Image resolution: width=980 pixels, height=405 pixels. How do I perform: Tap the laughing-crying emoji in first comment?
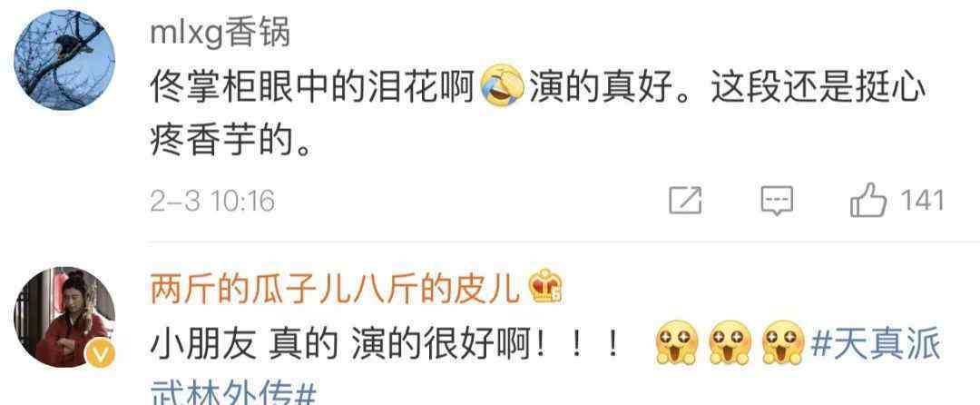tap(503, 85)
